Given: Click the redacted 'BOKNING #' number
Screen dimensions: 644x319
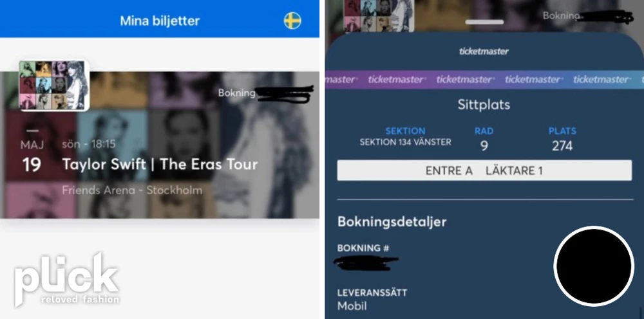Looking at the screenshot, I should click(366, 263).
